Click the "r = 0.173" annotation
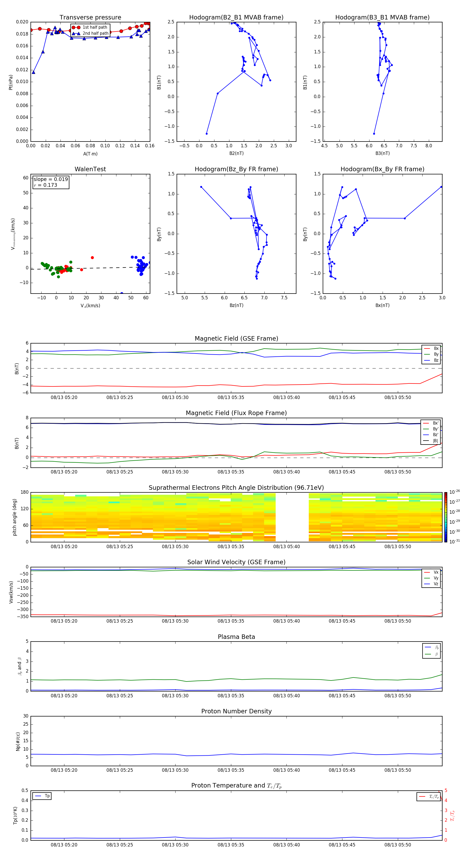 pyautogui.click(x=45, y=185)
